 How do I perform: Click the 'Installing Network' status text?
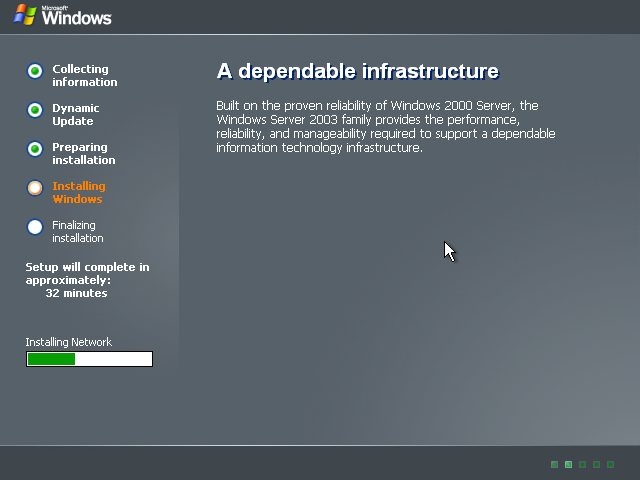click(x=69, y=342)
